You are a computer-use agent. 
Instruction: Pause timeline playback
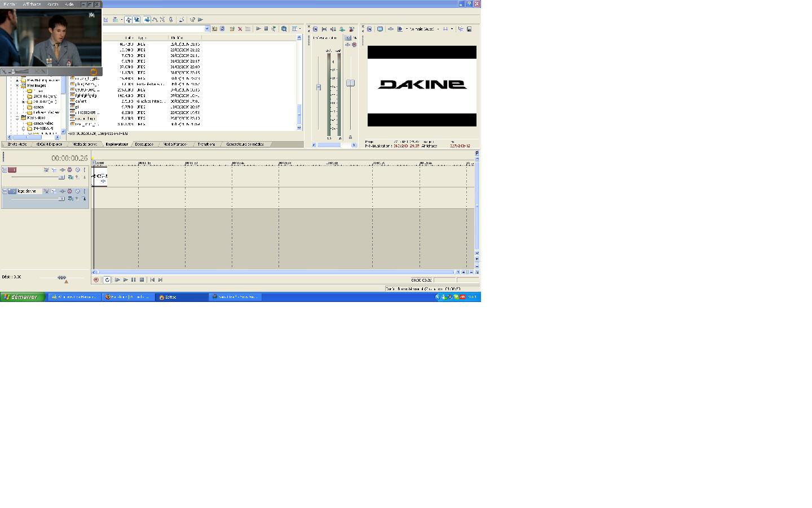coord(134,279)
